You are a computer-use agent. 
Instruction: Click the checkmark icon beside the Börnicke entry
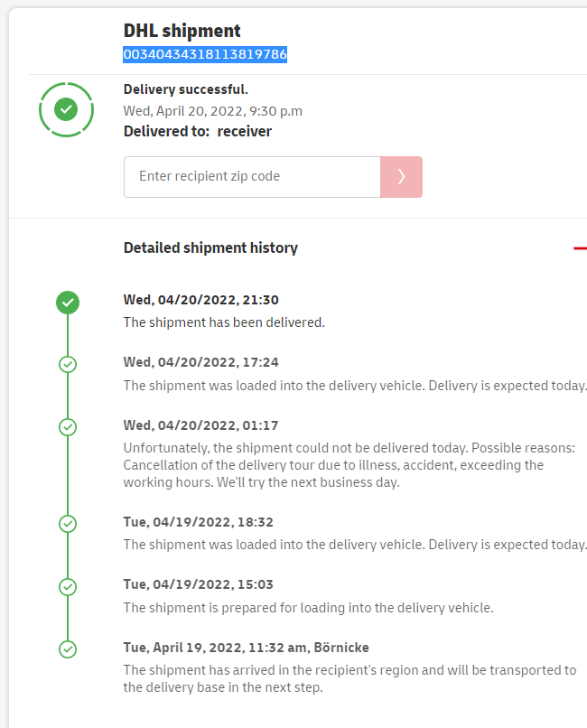click(67, 649)
